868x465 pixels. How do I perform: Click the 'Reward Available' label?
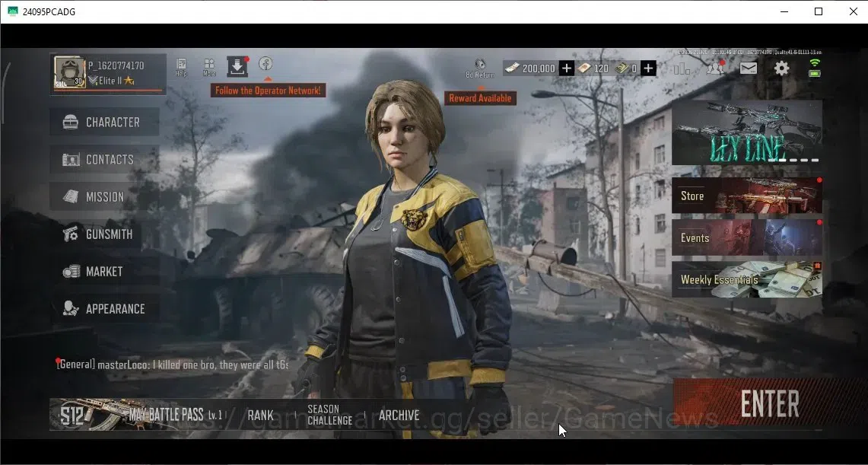coord(480,98)
